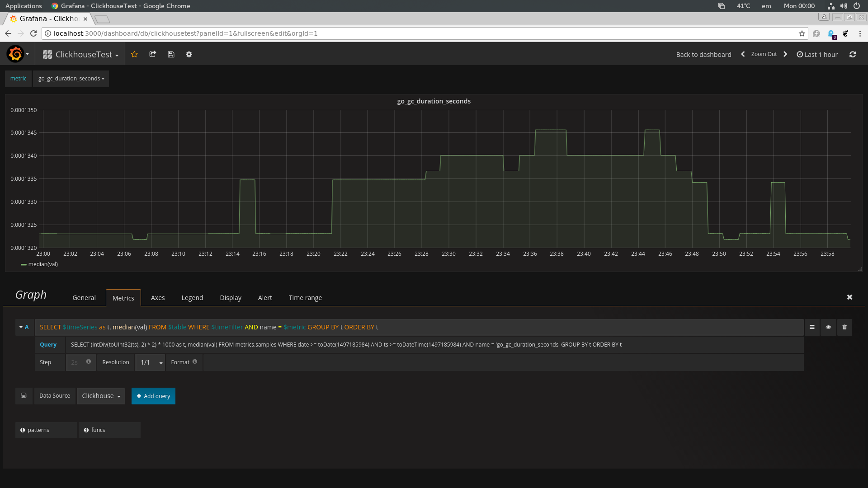The width and height of the screenshot is (868, 488).
Task: Open the Clickhouse data source dropdown
Action: click(x=101, y=396)
